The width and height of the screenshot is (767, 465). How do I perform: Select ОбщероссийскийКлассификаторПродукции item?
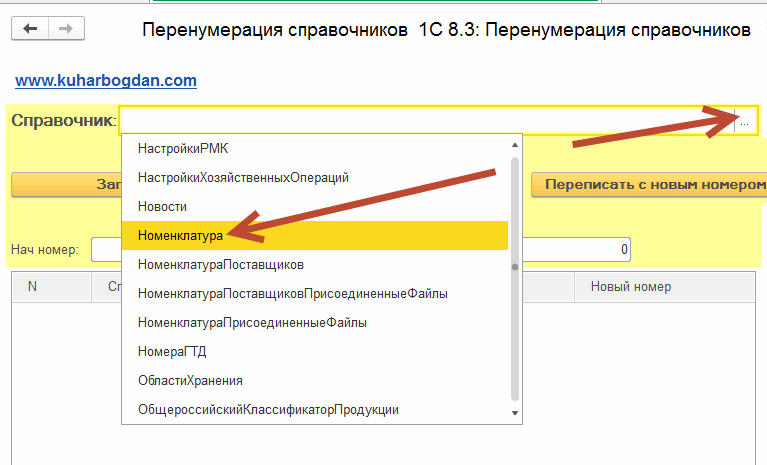[x=268, y=410]
